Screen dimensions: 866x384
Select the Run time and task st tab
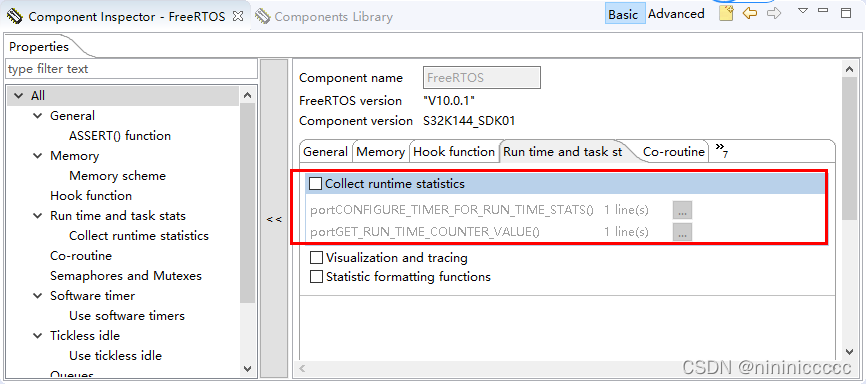coord(562,152)
